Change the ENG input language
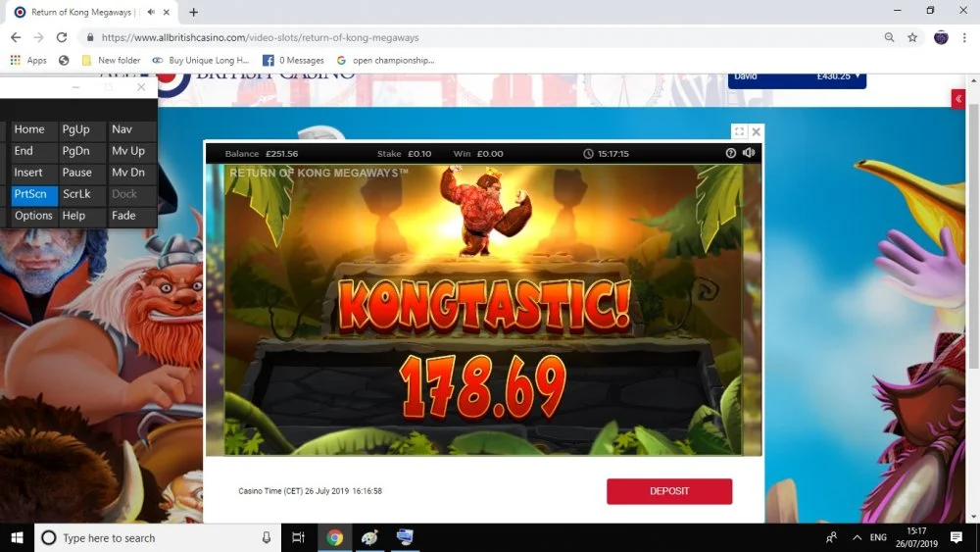This screenshot has width=980, height=552. point(878,537)
